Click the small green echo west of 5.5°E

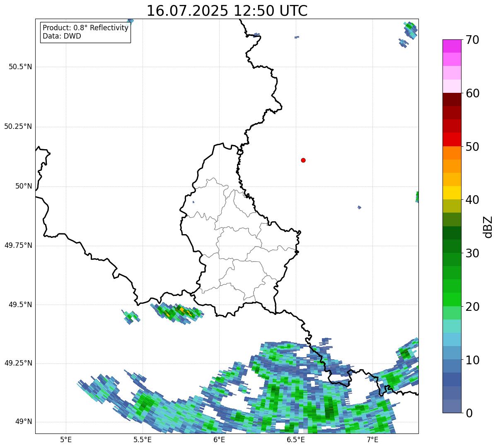tap(132, 317)
